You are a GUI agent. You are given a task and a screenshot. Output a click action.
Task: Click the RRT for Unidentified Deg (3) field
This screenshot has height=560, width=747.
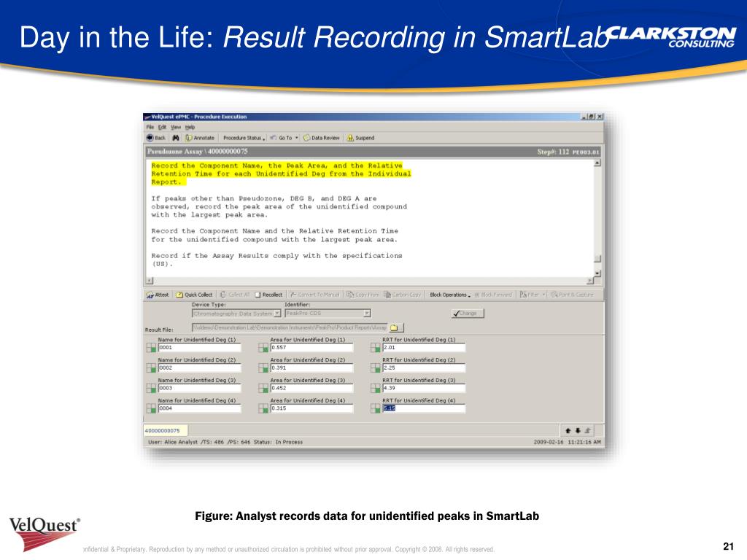point(424,388)
